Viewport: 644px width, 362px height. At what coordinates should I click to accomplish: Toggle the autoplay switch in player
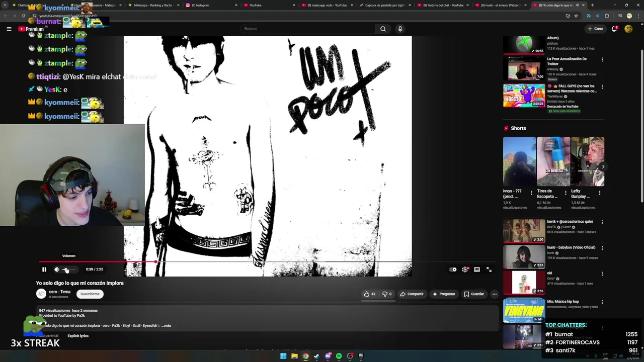tap(453, 269)
